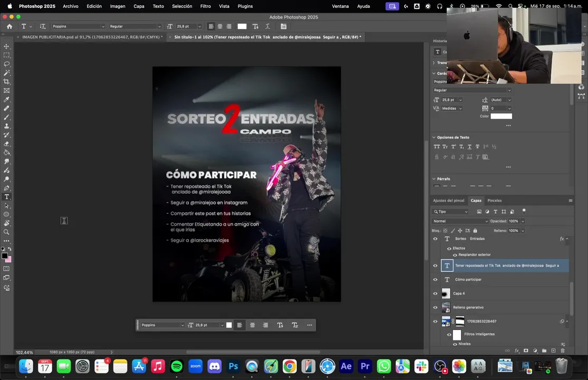This screenshot has height=380, width=588.
Task: Select the Eyedropper tool
Action: [6, 99]
